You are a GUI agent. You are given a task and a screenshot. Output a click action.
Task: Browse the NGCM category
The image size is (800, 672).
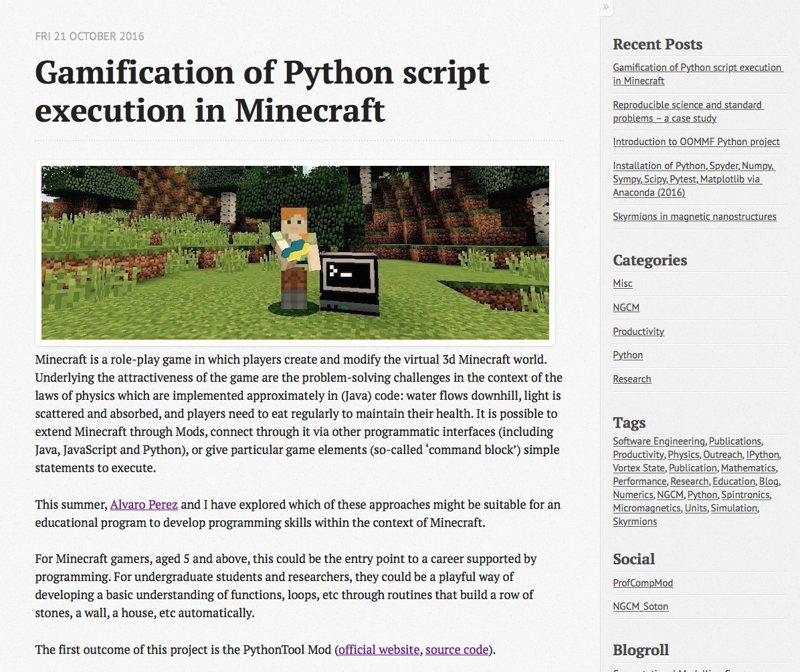tap(626, 308)
